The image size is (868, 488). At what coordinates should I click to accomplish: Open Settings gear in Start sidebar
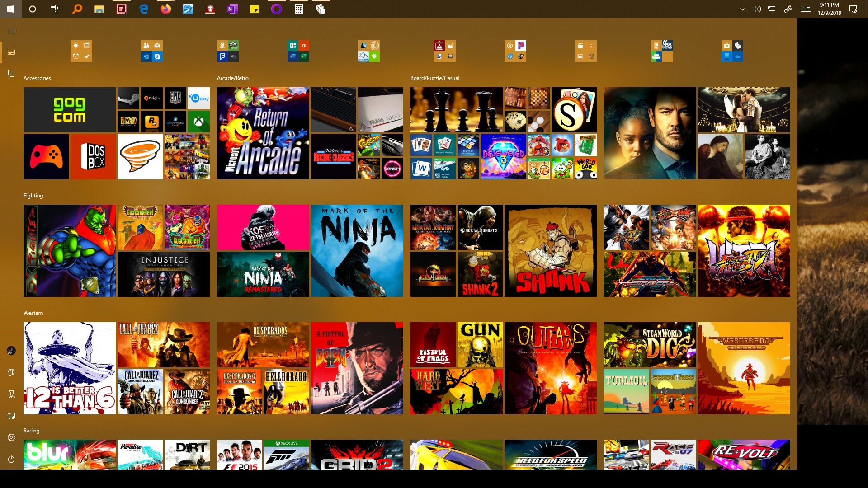[11, 437]
